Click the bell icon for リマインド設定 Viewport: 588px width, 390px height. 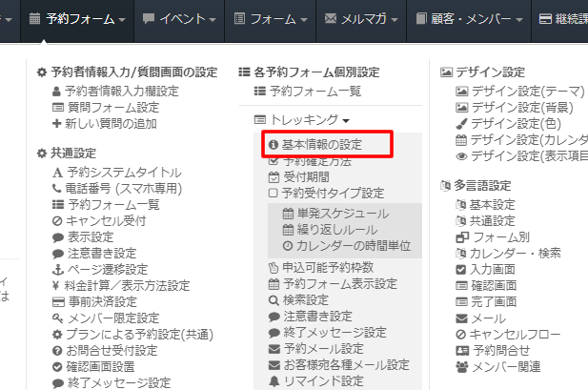point(274,381)
